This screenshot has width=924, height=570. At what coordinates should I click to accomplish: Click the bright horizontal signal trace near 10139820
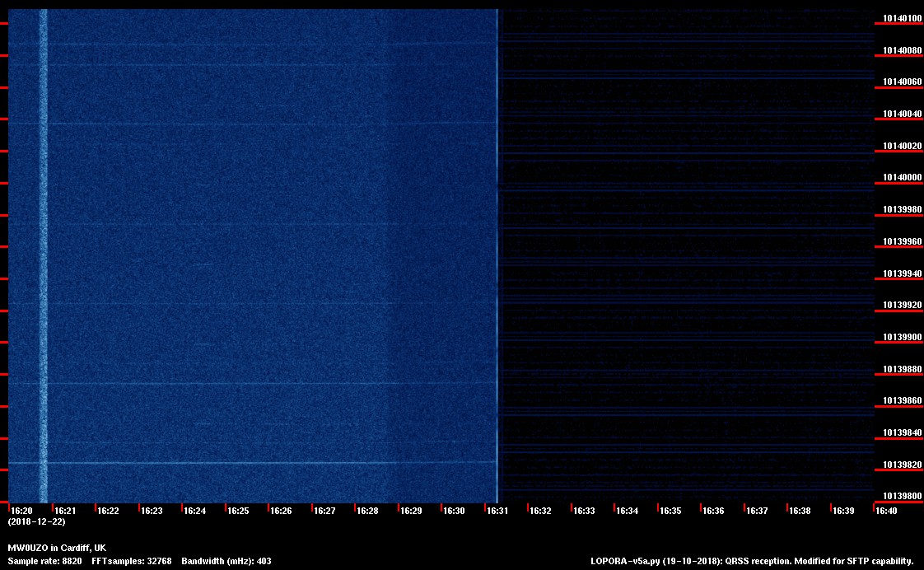247,463
